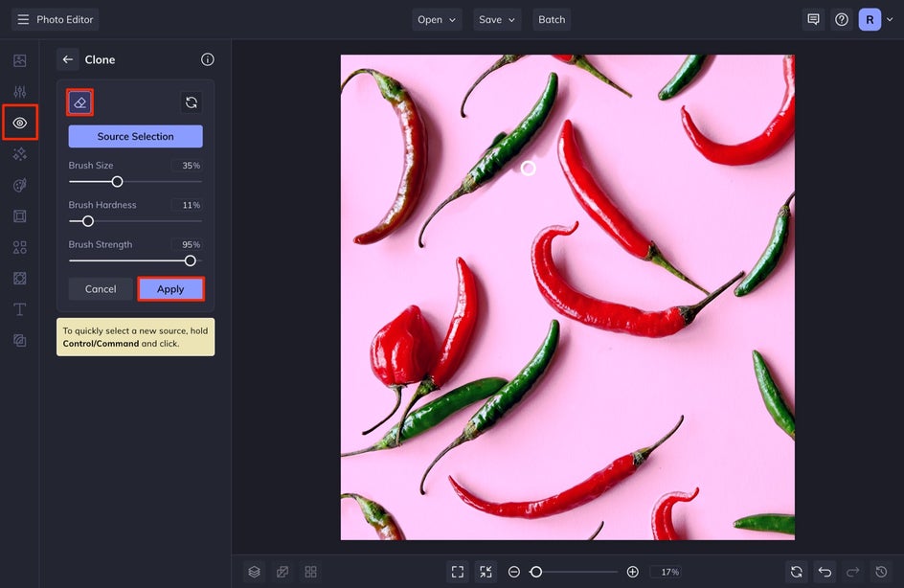Open the Effects sparkles sidebar icon
Image resolution: width=904 pixels, height=588 pixels.
[x=19, y=154]
